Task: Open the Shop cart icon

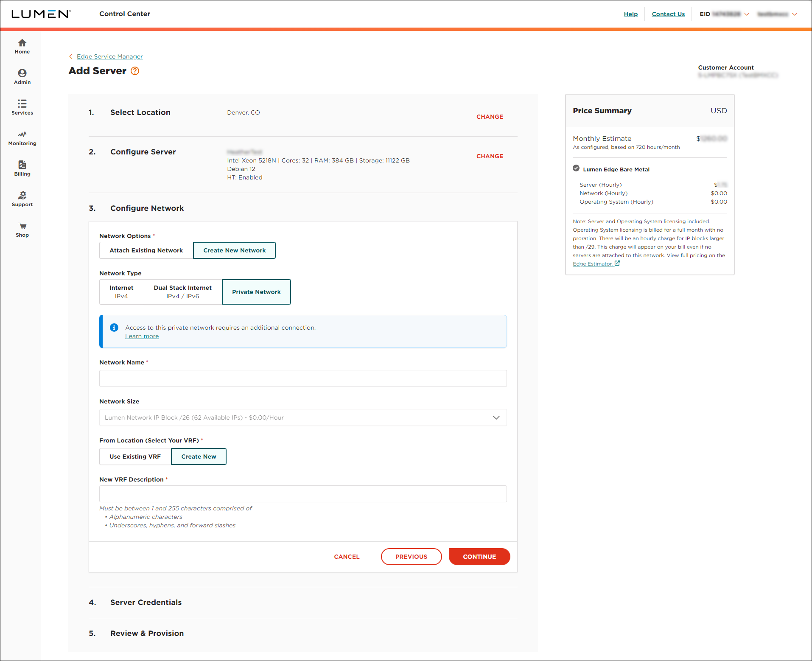Action: coord(22,226)
